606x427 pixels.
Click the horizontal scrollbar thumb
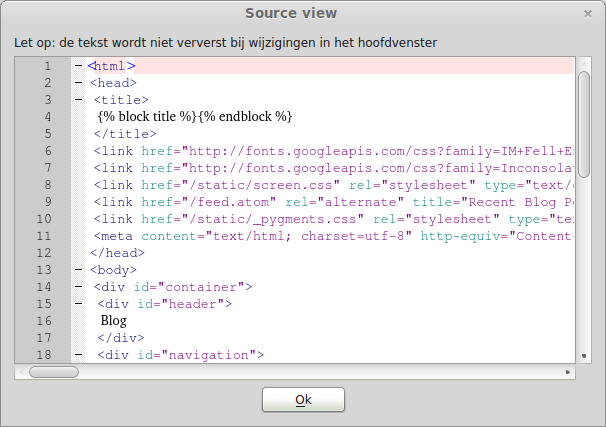[x=54, y=372]
